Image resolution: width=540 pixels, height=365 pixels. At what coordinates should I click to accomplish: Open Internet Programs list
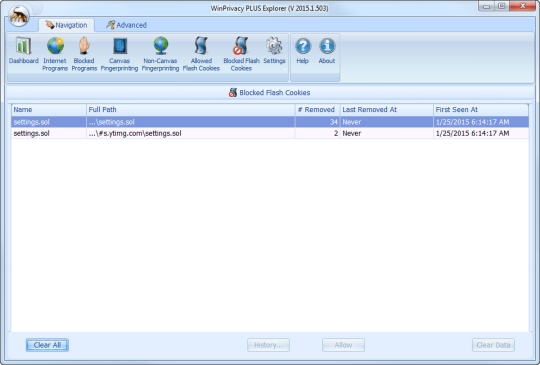pos(55,54)
